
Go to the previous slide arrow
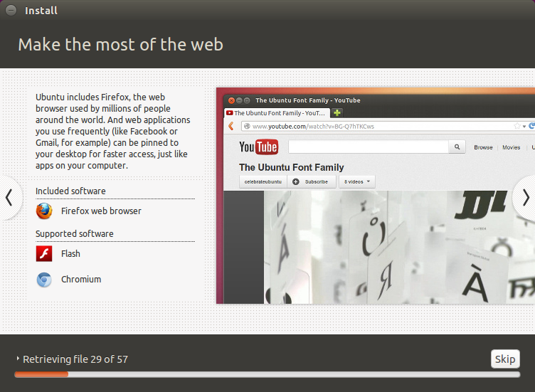tap(9, 197)
